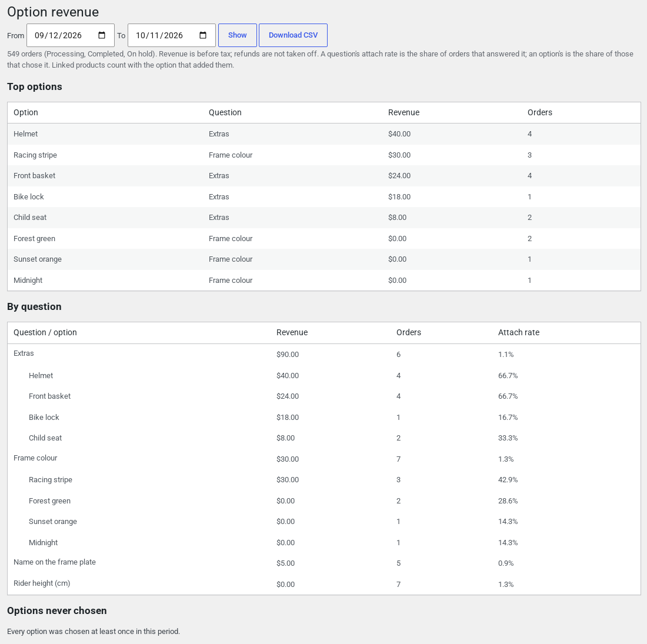The height and width of the screenshot is (644, 647).
Task: Click Bike lock in the Top options table
Action: 28,197
